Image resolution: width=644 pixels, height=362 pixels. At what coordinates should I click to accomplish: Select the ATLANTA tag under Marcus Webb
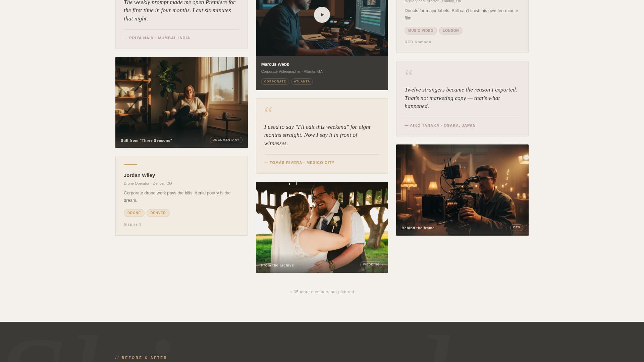click(x=302, y=81)
